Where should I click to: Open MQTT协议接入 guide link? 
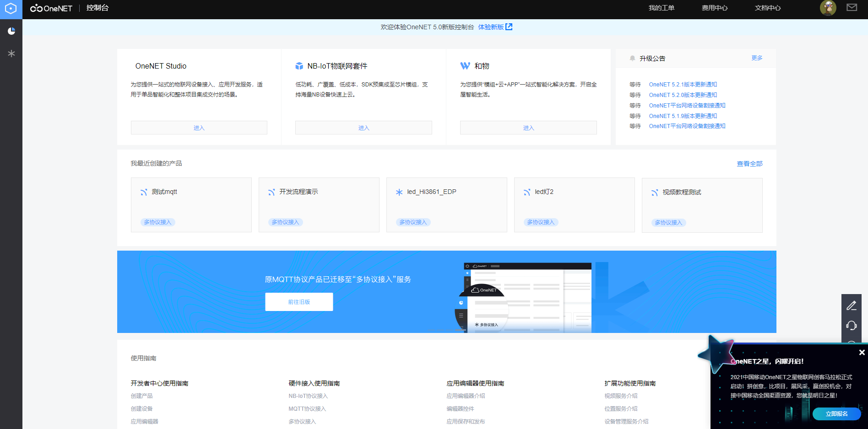coord(307,409)
